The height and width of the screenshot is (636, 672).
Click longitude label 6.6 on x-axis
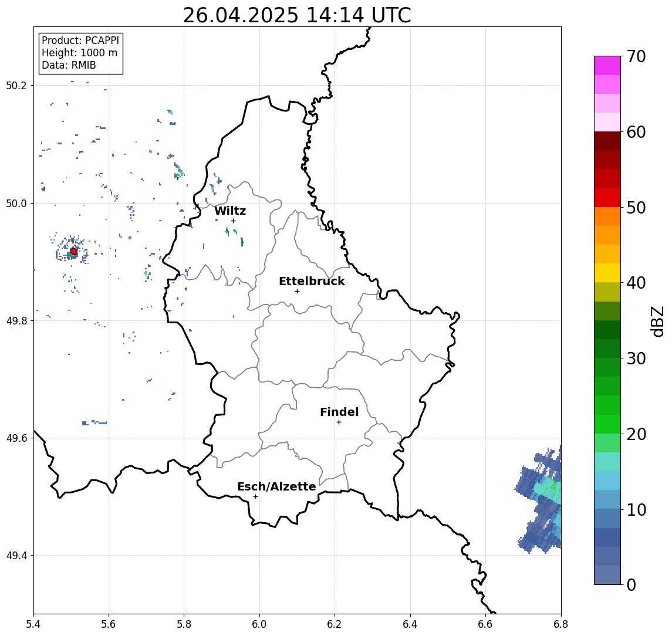point(485,624)
